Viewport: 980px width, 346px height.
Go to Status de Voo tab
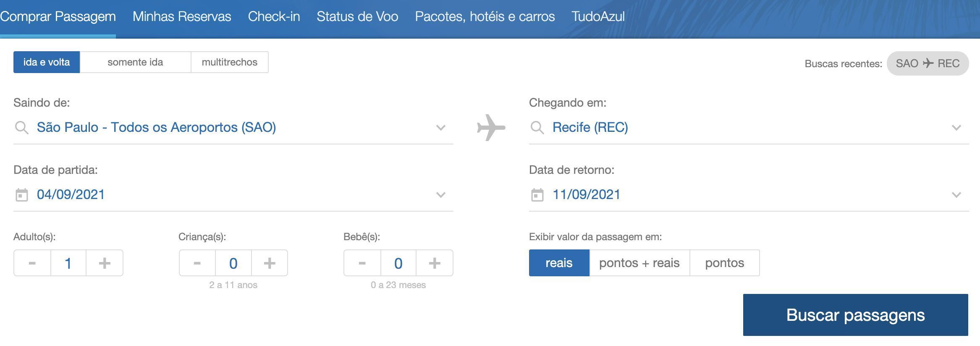pyautogui.click(x=357, y=16)
